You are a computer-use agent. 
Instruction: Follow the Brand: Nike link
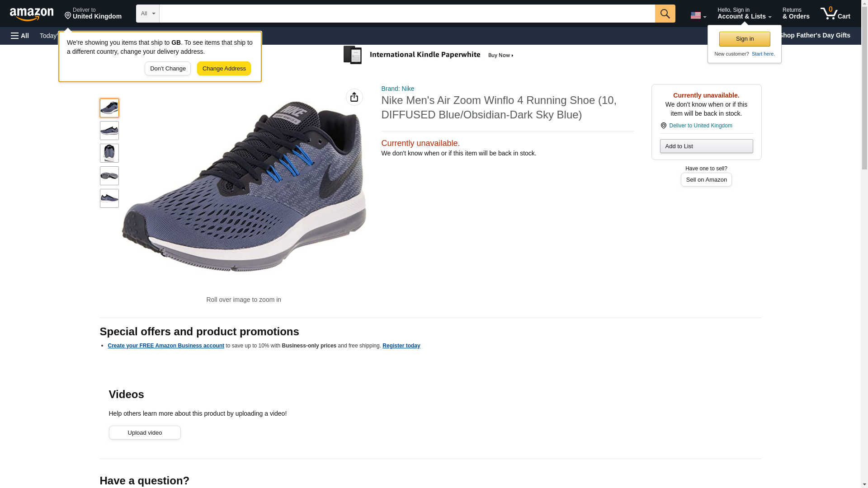tap(397, 89)
